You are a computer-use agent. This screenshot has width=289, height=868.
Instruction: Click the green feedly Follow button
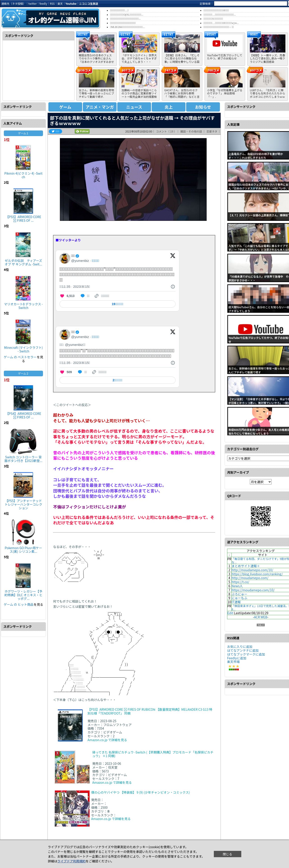[x=82, y=131]
